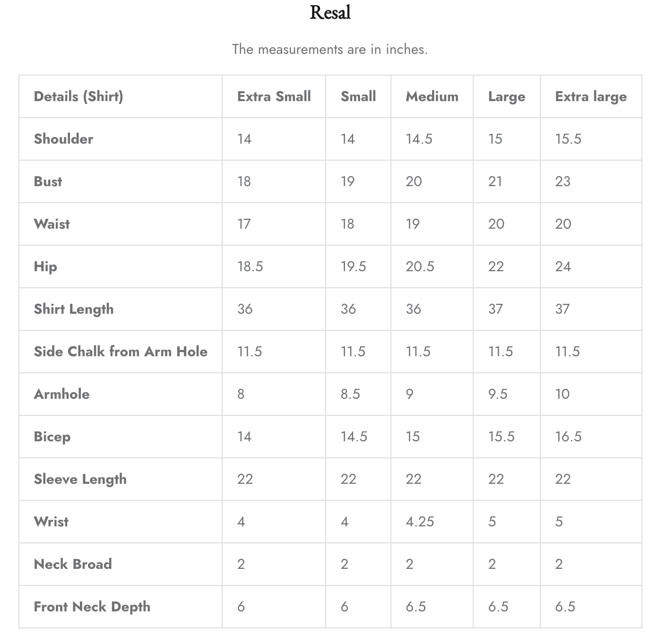Click the Waist row label
This screenshot has height=644, width=658.
pyautogui.click(x=52, y=224)
